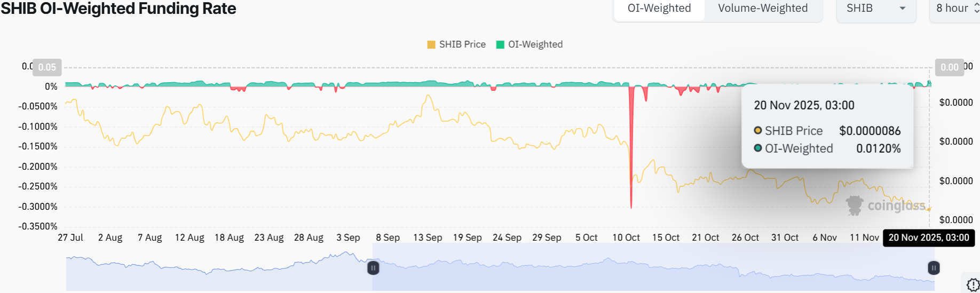Screen dimensions: 980x293
Task: Click the right range slider handle
Action: (934, 267)
